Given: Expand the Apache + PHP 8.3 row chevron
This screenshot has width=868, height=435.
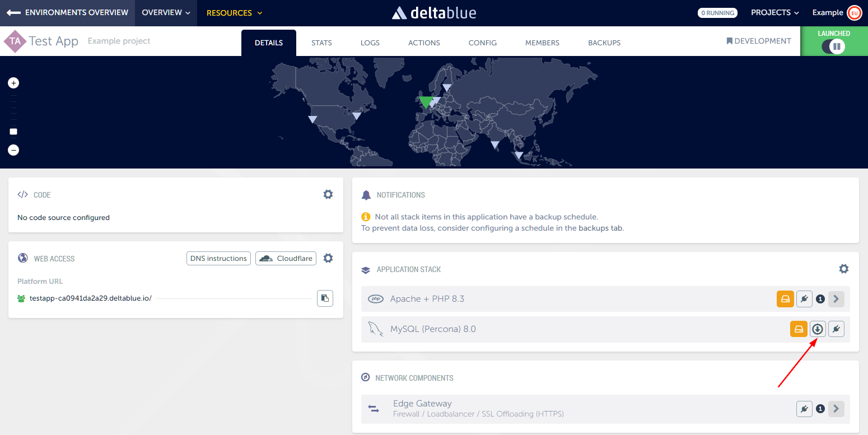Looking at the screenshot, I should coord(836,299).
